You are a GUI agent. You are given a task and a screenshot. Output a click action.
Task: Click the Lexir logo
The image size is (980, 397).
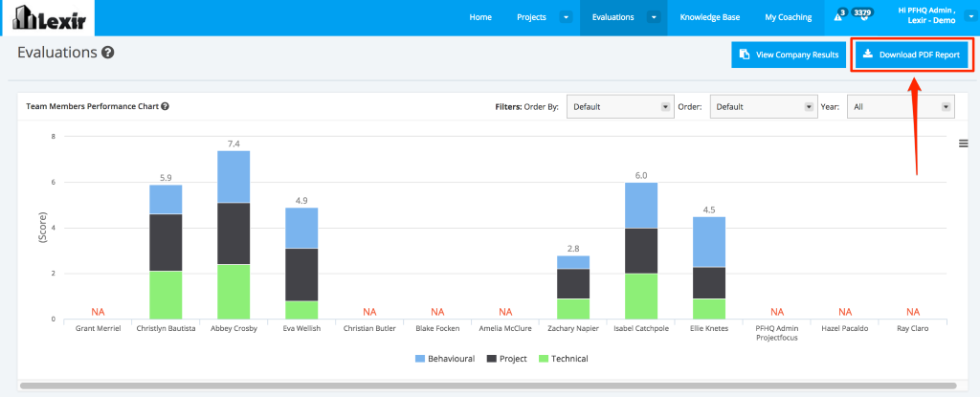pyautogui.click(x=48, y=17)
